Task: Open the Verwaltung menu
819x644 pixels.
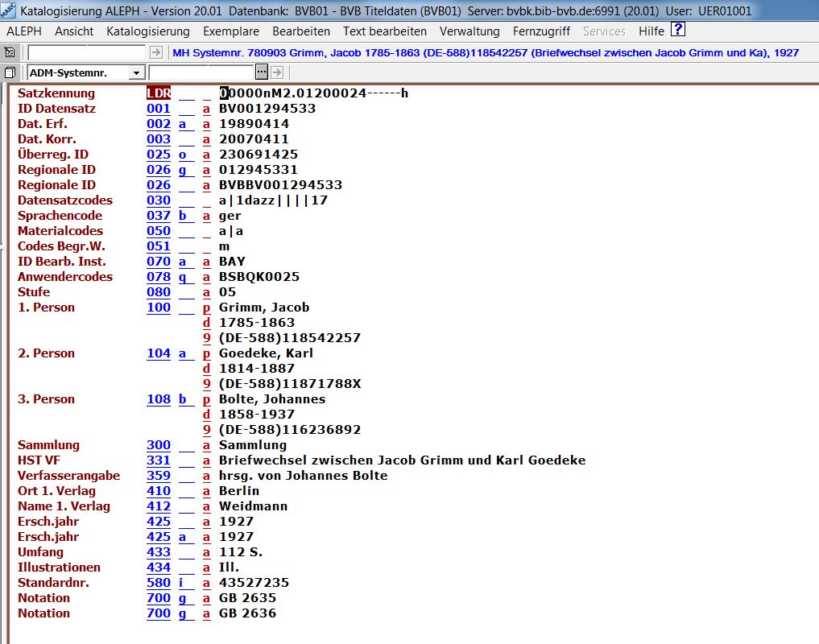Action: pos(469,31)
